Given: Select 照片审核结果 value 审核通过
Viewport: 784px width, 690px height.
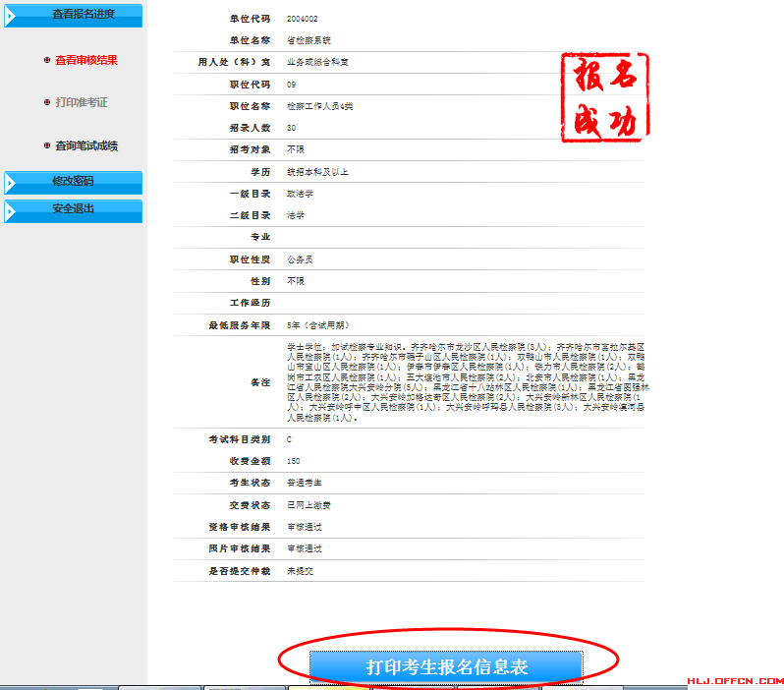Looking at the screenshot, I should (304, 548).
